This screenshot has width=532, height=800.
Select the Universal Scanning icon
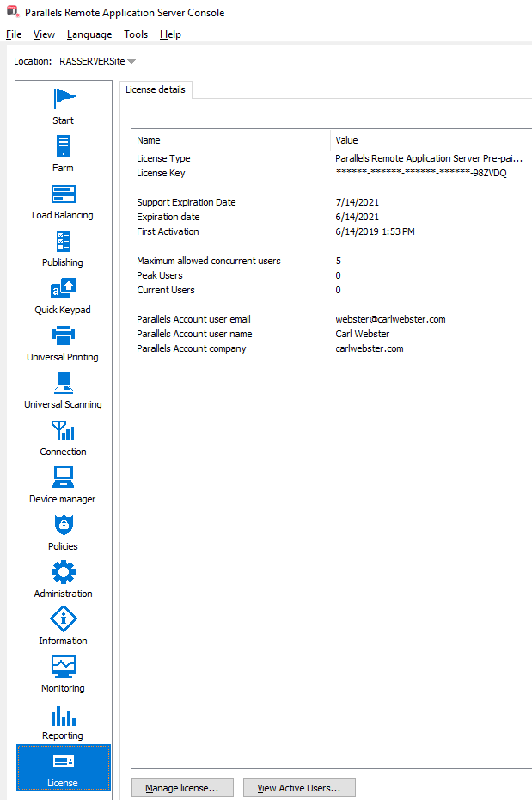click(63, 391)
